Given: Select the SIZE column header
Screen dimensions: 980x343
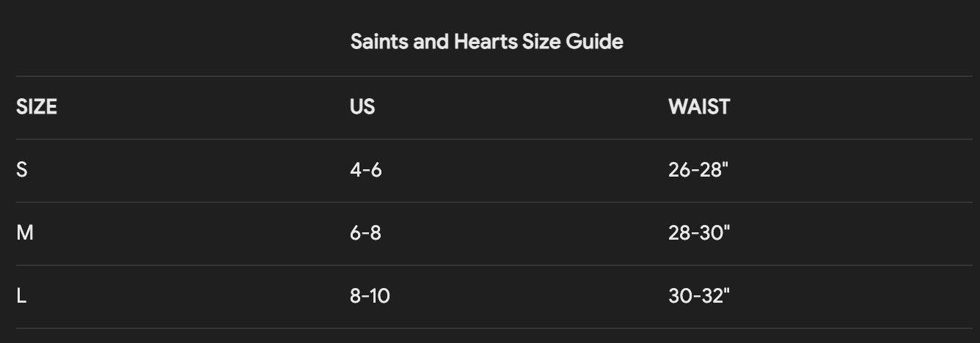Looking at the screenshot, I should 37,107.
